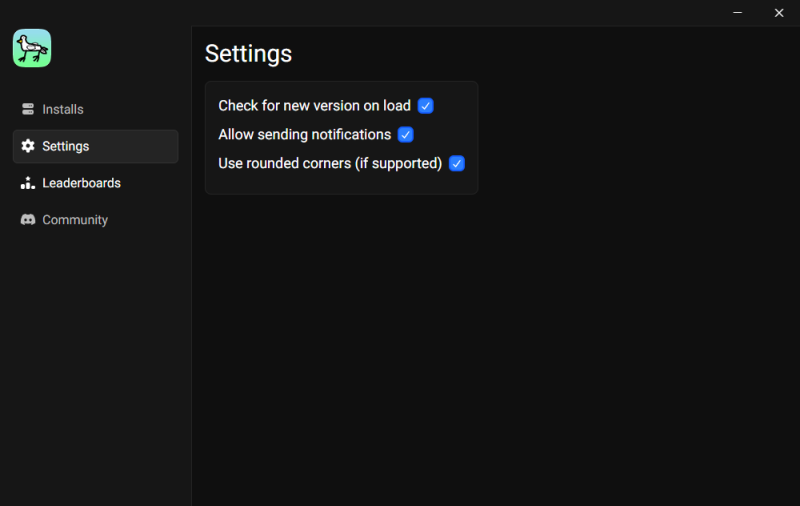Click the Settings page heading
Image resolution: width=800 pixels, height=506 pixels.
click(x=248, y=54)
